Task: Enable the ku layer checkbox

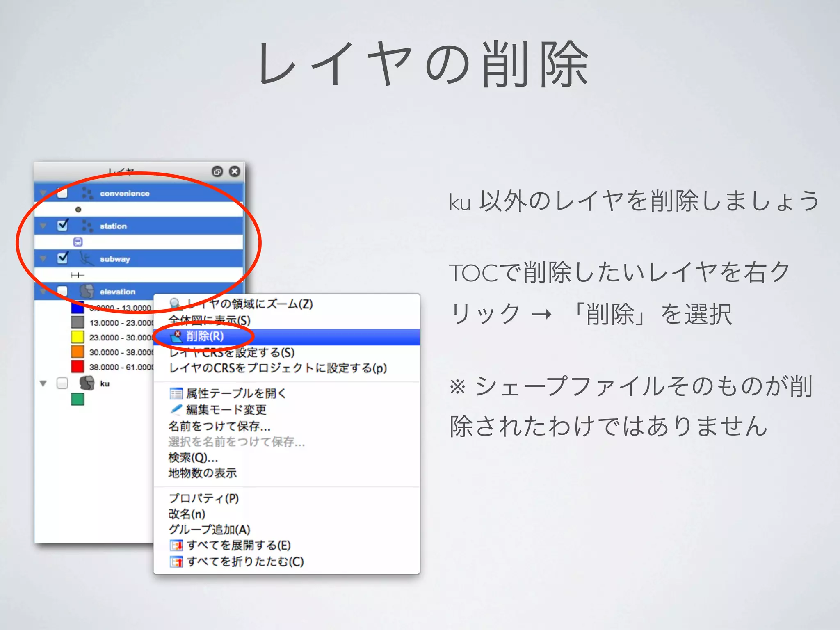Action: (62, 383)
